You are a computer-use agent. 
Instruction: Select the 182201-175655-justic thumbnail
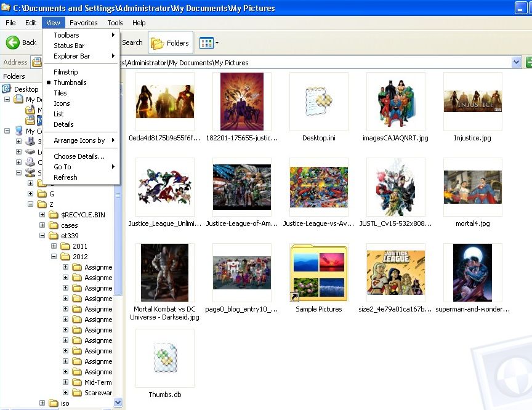coord(242,102)
